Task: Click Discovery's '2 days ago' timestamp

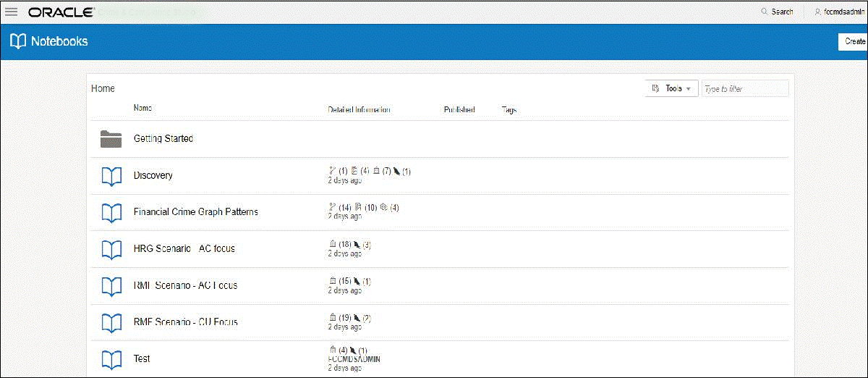Action: (345, 180)
